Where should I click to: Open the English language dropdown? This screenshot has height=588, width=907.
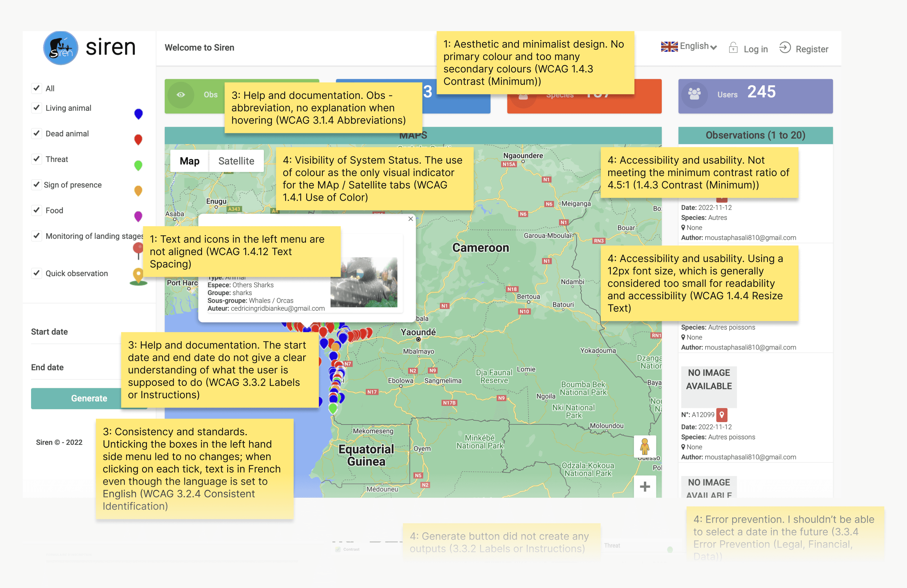[x=689, y=46]
